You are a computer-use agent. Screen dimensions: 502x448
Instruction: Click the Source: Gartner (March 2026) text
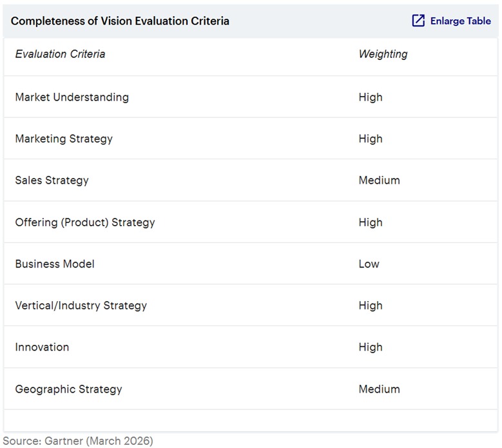click(x=78, y=441)
